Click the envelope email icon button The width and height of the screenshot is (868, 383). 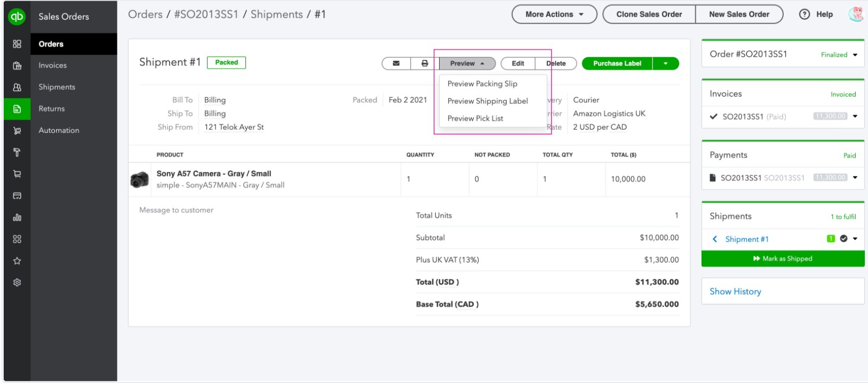tap(396, 64)
